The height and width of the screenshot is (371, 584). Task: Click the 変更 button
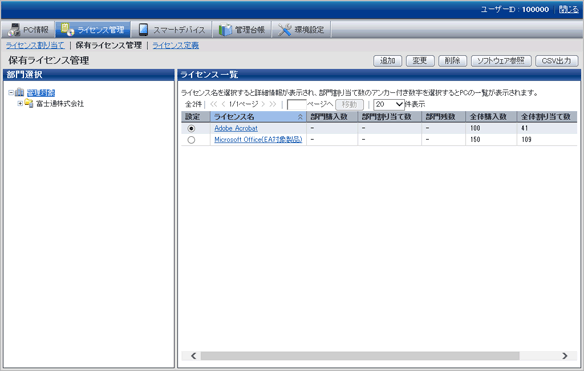click(420, 61)
